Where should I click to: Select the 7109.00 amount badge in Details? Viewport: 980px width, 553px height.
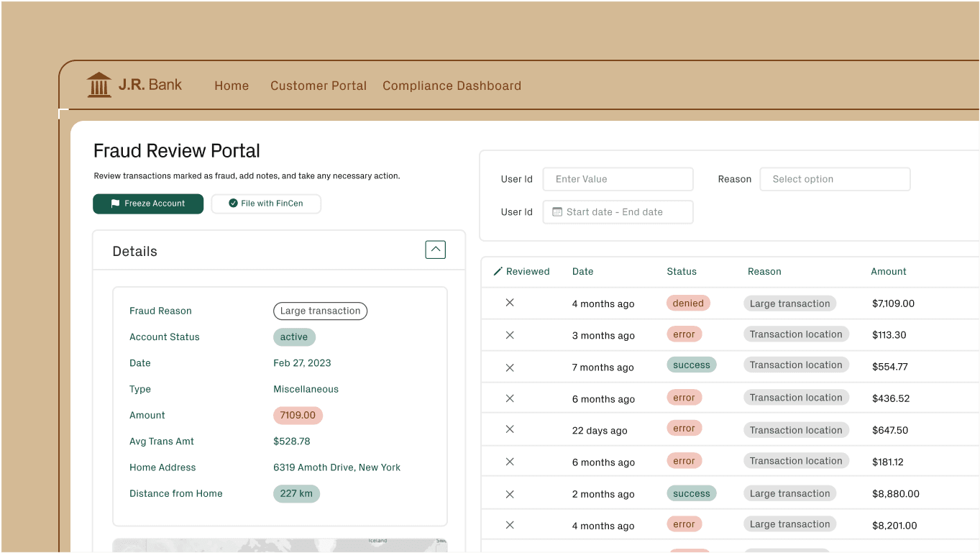[x=298, y=415]
